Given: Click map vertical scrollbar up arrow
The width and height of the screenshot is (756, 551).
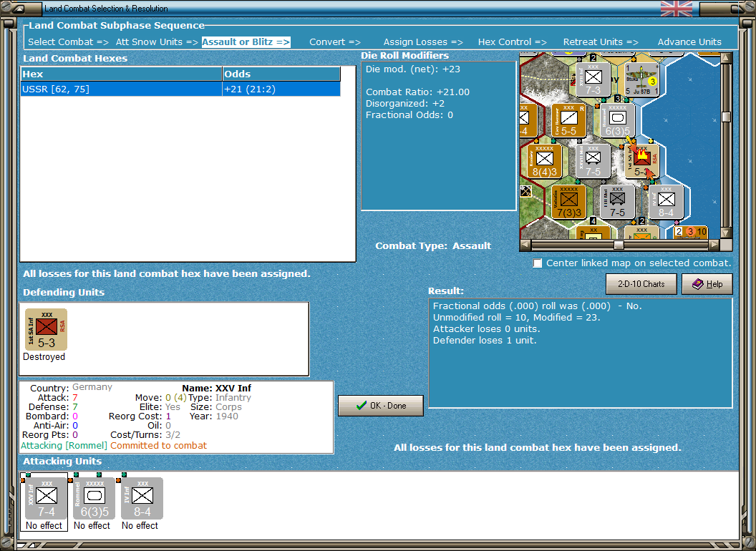Looking at the screenshot, I should coord(726,59).
